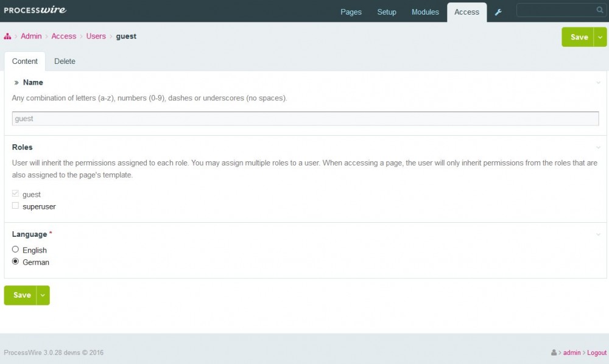Follow the Logout link
The height and width of the screenshot is (364, 609).
click(x=597, y=352)
